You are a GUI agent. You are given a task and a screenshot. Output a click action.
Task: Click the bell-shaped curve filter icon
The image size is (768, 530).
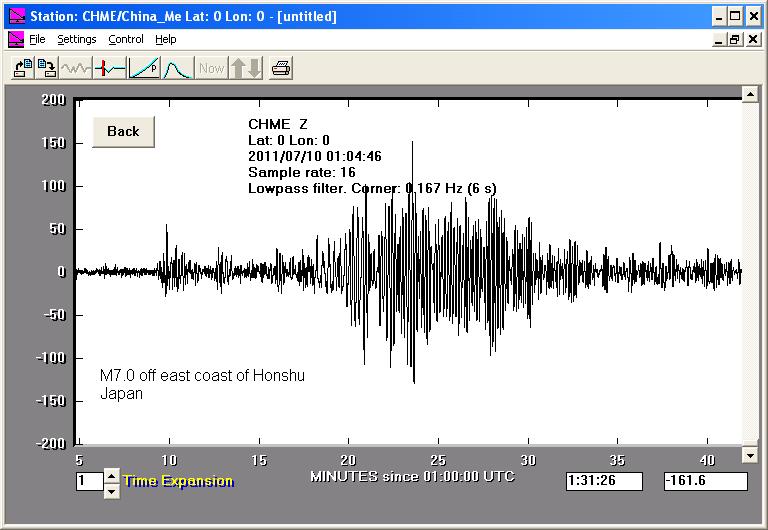point(177,68)
